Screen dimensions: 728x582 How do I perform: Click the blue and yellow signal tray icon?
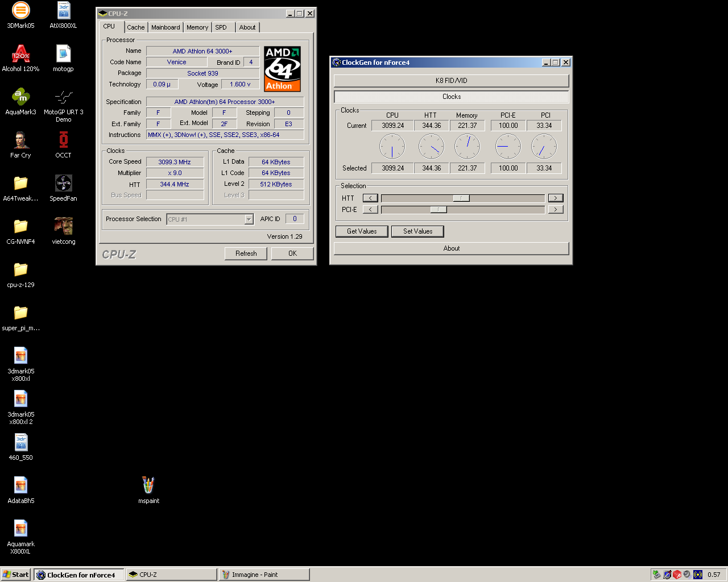pyautogui.click(x=698, y=575)
